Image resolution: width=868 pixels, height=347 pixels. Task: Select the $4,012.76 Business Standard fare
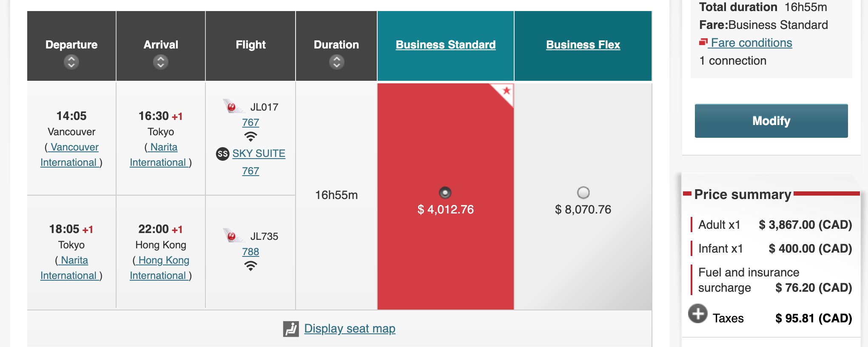click(445, 193)
